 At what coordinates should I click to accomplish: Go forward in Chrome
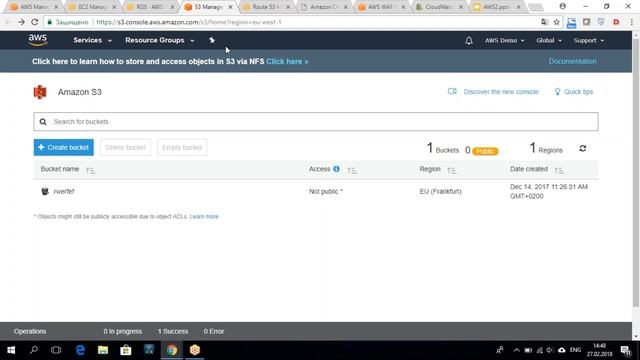21,22
